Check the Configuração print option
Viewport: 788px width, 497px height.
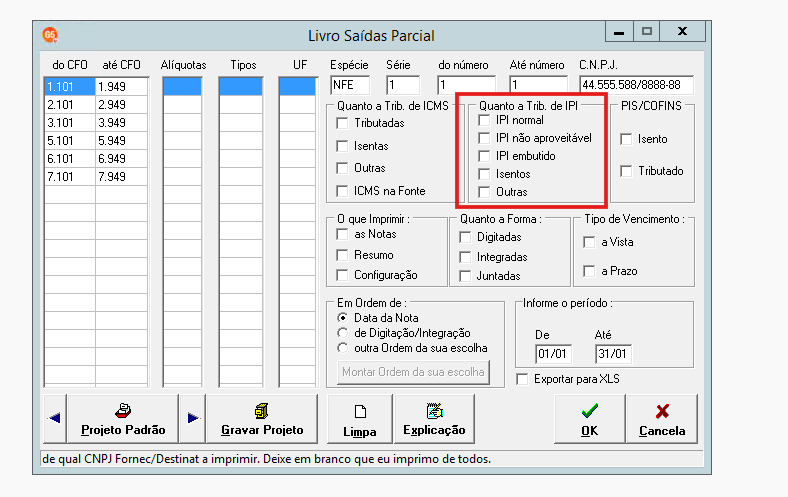342,275
